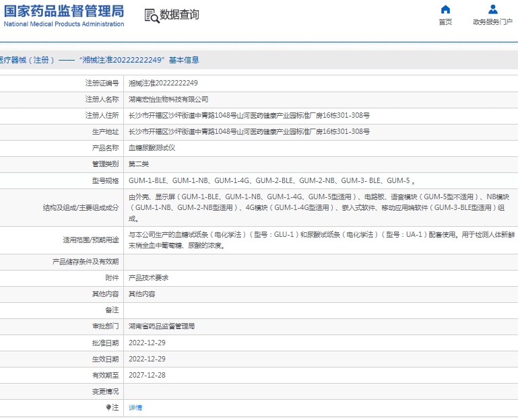Click the 数据查询 heading text
This screenshot has height=420, width=518.
tap(179, 15)
